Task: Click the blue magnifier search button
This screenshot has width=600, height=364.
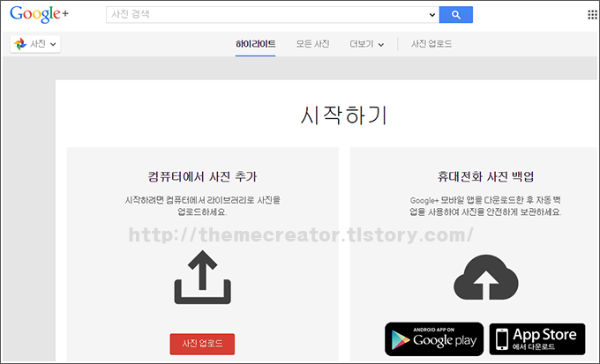Action: [x=456, y=14]
